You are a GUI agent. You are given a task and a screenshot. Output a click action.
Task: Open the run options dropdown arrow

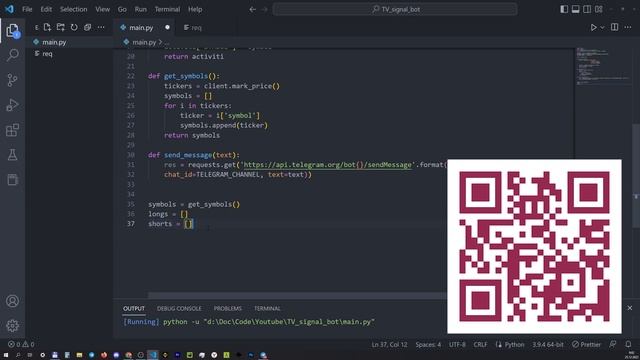pyautogui.click(x=602, y=28)
